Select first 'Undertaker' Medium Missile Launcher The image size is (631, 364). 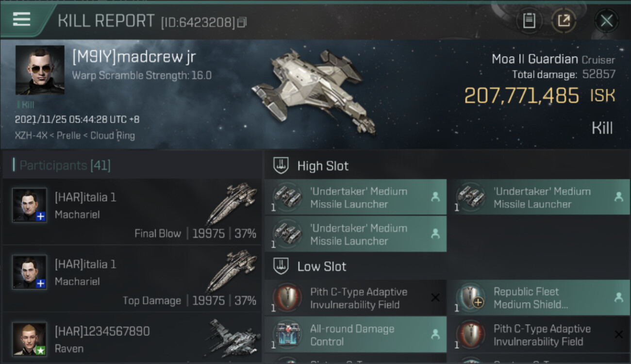click(355, 197)
